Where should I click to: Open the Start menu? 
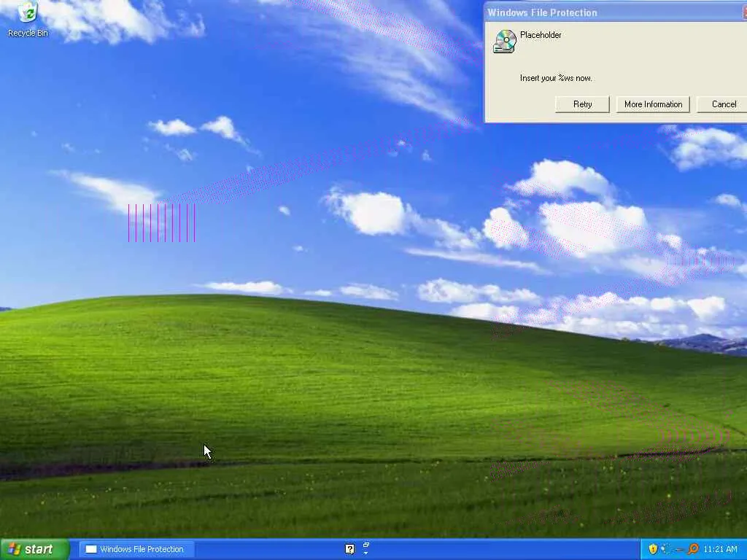pos(34,550)
